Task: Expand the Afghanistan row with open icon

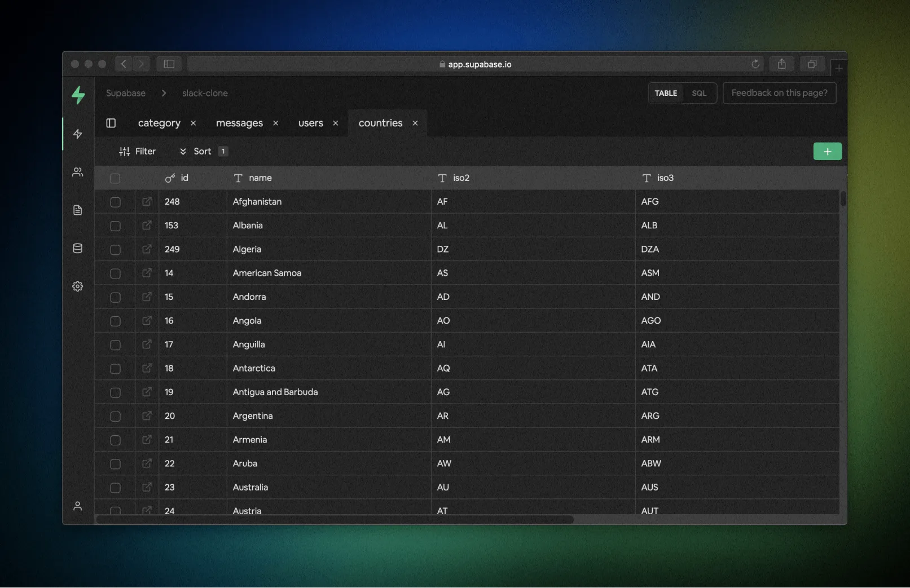Action: 147,202
